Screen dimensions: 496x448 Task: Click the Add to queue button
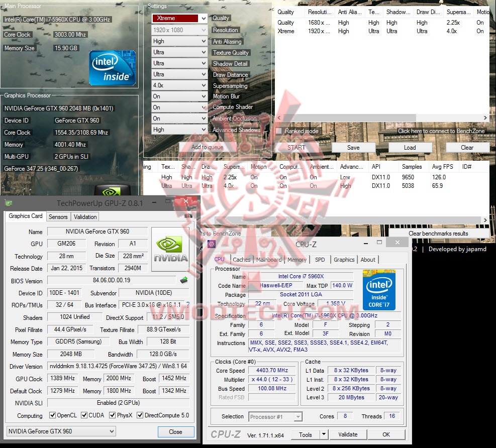pos(207,147)
